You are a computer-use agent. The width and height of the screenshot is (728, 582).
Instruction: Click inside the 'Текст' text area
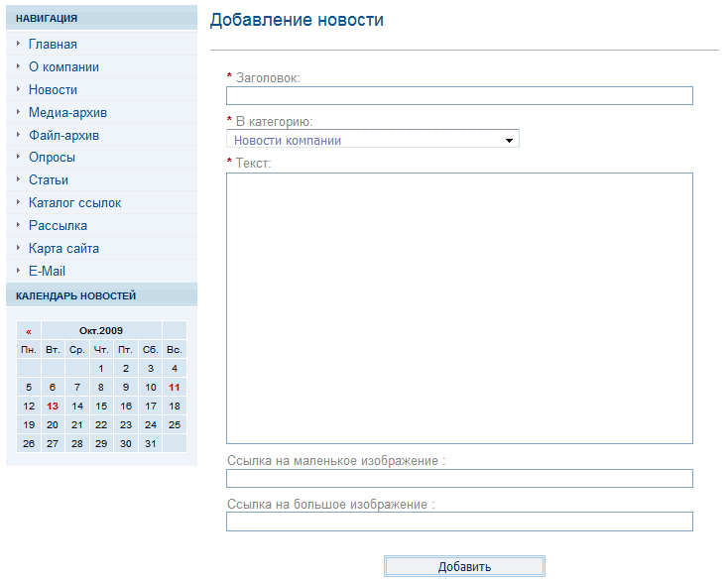459,307
